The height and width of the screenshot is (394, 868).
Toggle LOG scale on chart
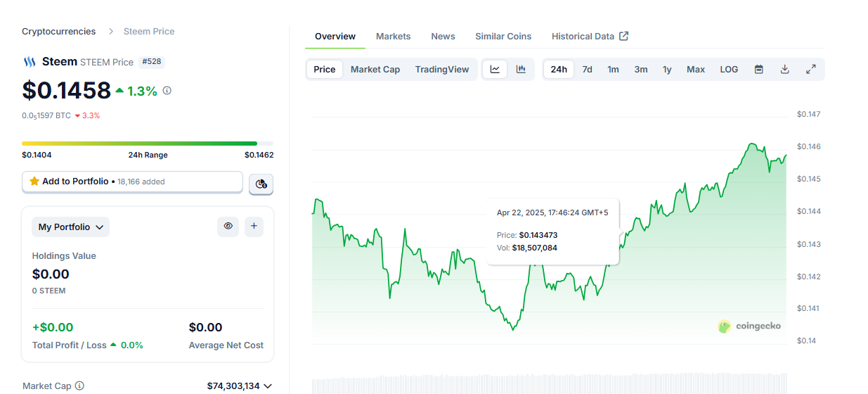(729, 69)
